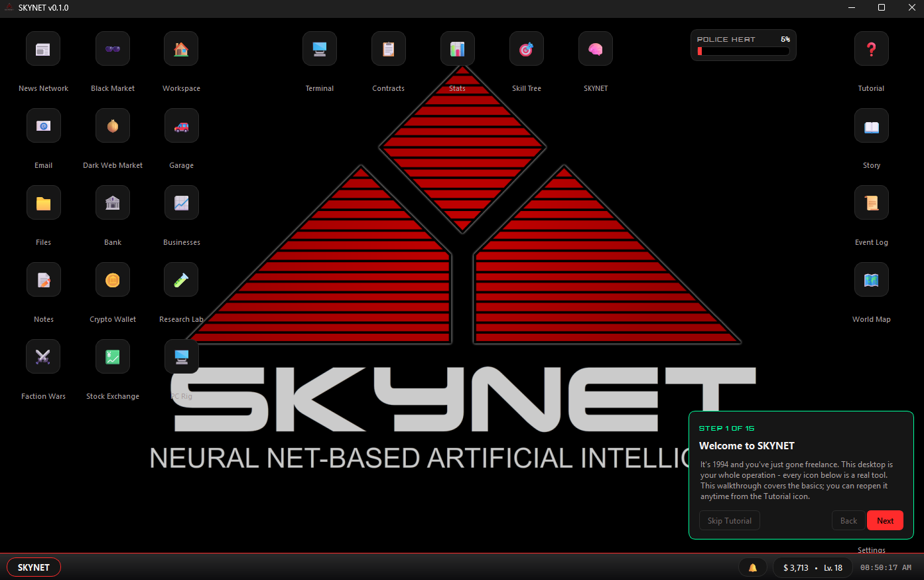
Task: Click the Police Heat meter bar
Action: pos(743,51)
